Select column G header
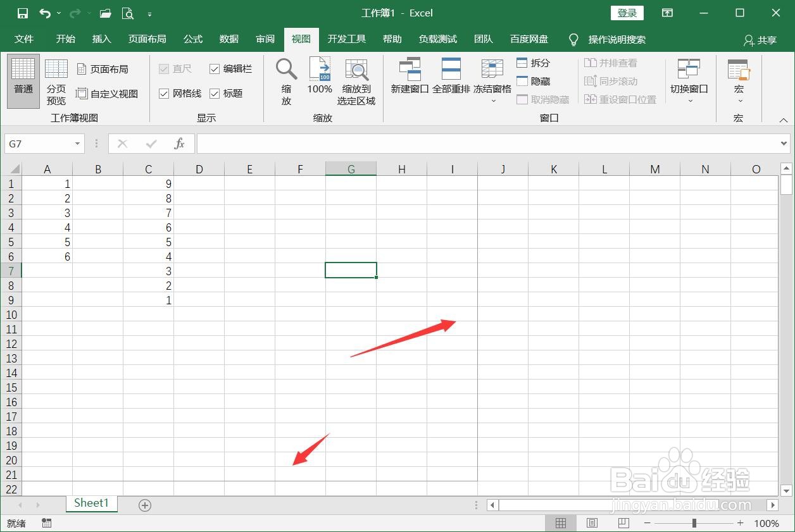The image size is (795, 532). [x=351, y=169]
